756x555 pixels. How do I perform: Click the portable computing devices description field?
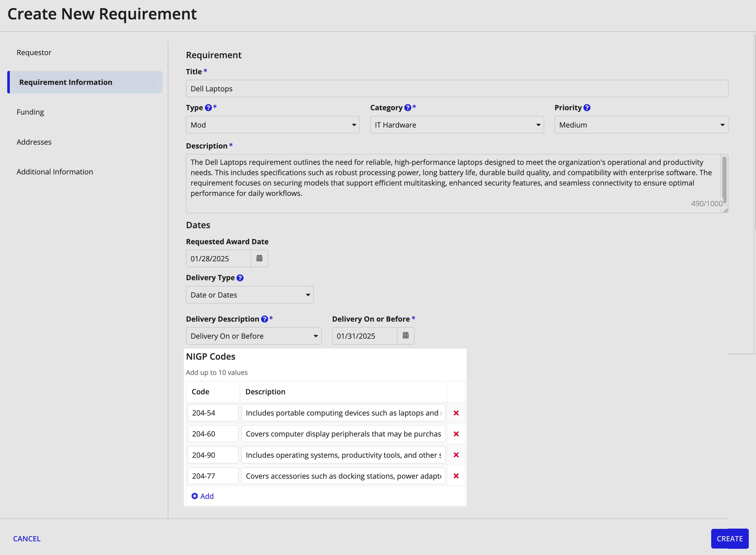pyautogui.click(x=343, y=412)
